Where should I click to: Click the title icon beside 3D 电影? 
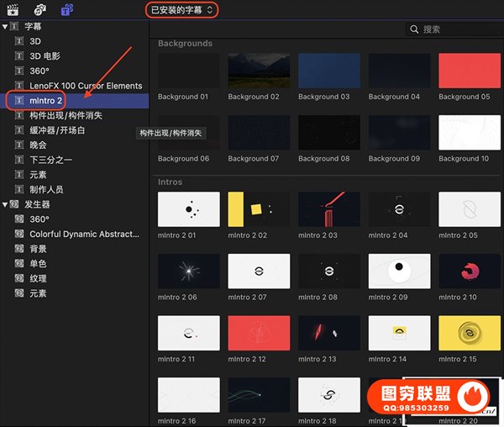tap(19, 55)
